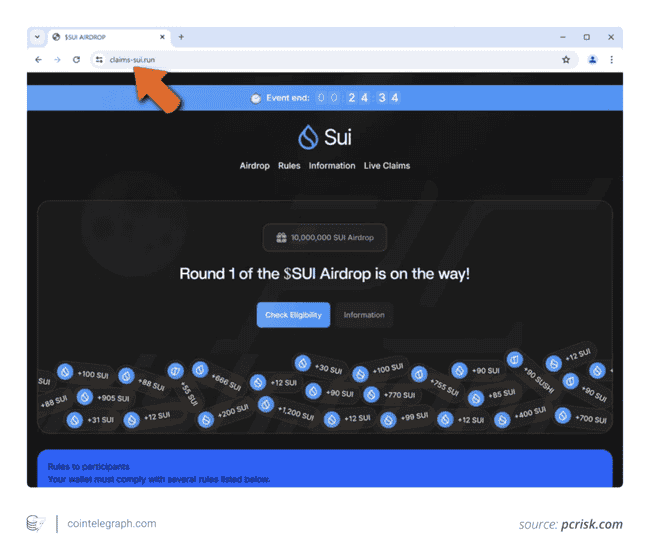Open the Airdrop navigation item
The image size is (650, 560).
(255, 166)
